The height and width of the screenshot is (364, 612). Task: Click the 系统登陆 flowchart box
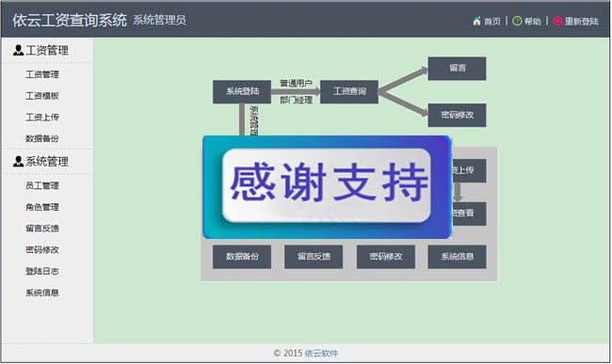click(x=242, y=92)
